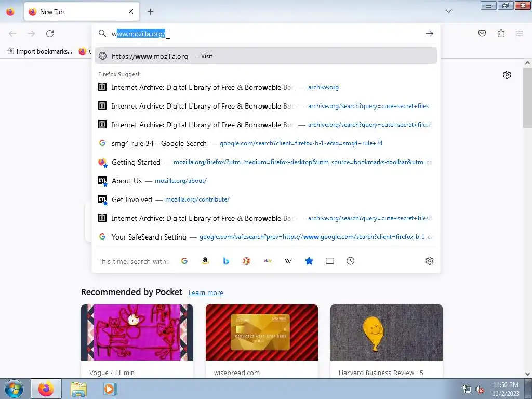
Task: Open the Harvard Business Review balloon thumbnail
Action: coord(387,332)
